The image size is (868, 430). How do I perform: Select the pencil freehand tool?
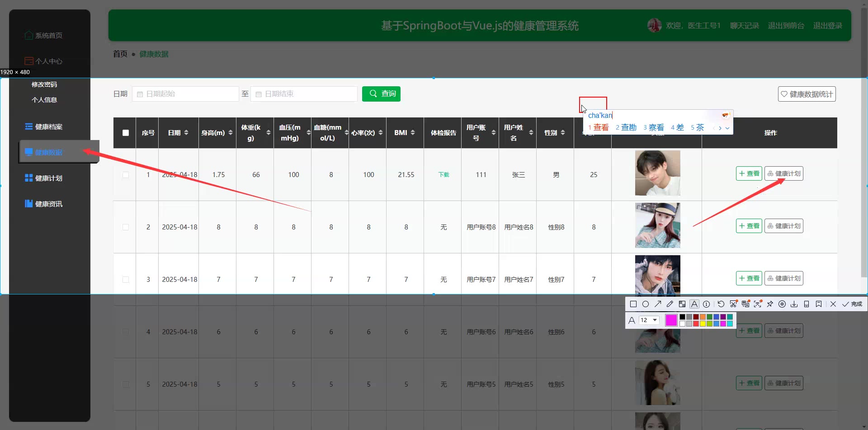tap(670, 304)
